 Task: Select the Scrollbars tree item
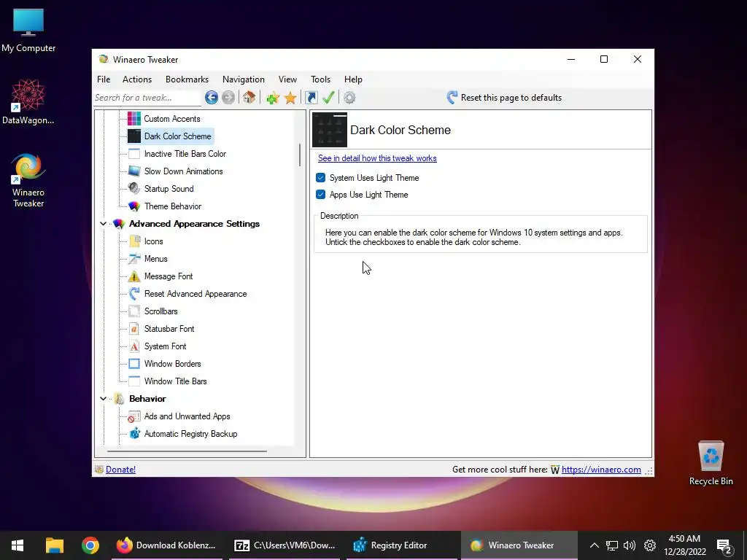coord(161,311)
